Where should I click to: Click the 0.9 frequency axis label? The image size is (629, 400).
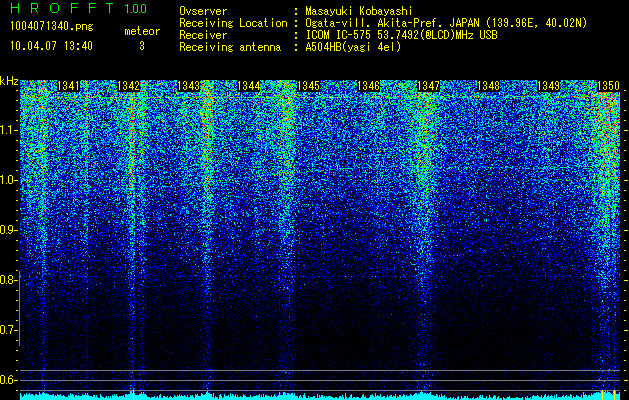click(x=8, y=230)
